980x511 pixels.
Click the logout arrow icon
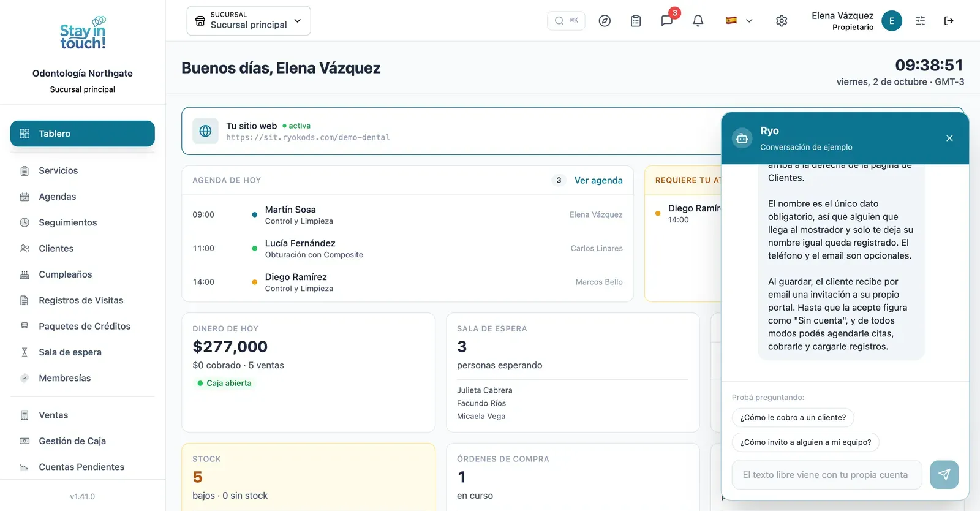point(949,21)
